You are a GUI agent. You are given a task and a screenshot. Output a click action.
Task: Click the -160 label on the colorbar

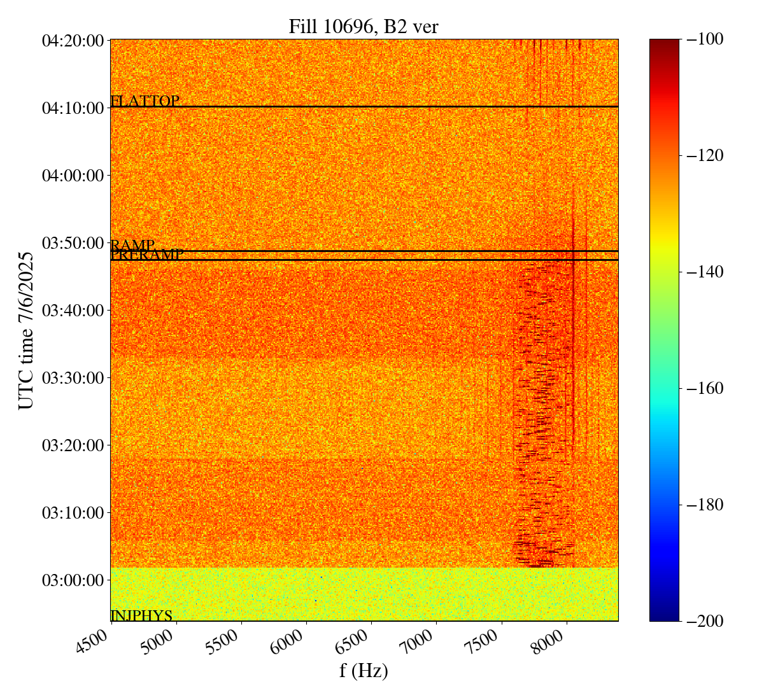click(705, 388)
